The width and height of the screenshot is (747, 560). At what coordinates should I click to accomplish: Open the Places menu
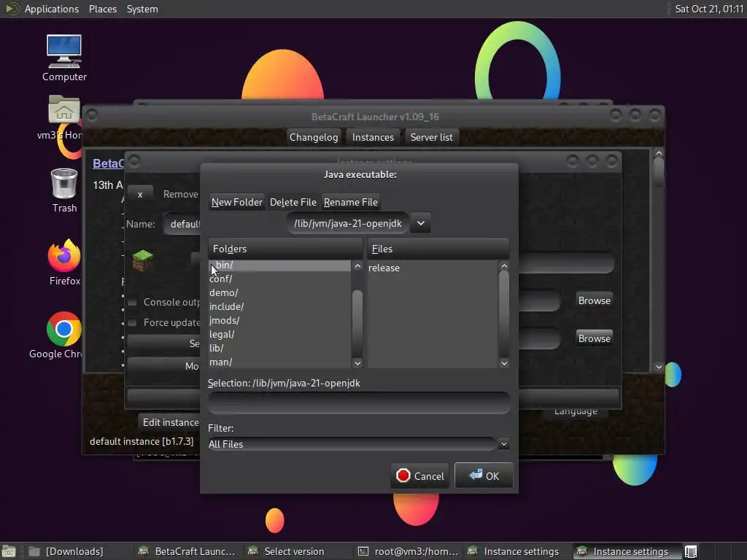pos(102,9)
